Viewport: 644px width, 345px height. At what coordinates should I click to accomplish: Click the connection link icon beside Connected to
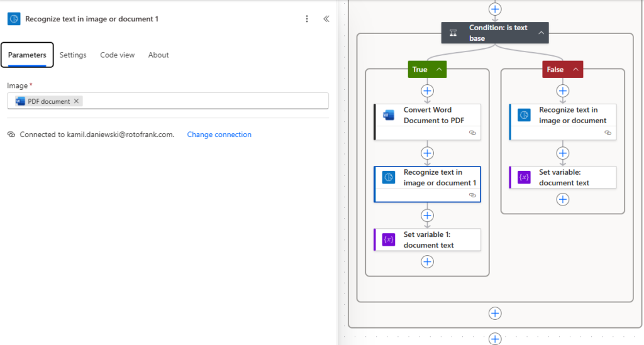tap(11, 134)
